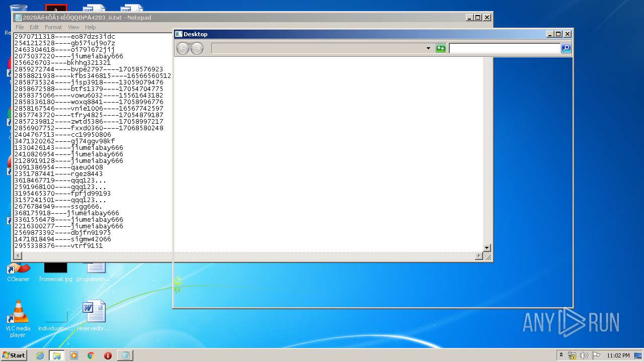Open the Notepad File menu
The width and height of the screenshot is (644, 362).
[x=20, y=27]
